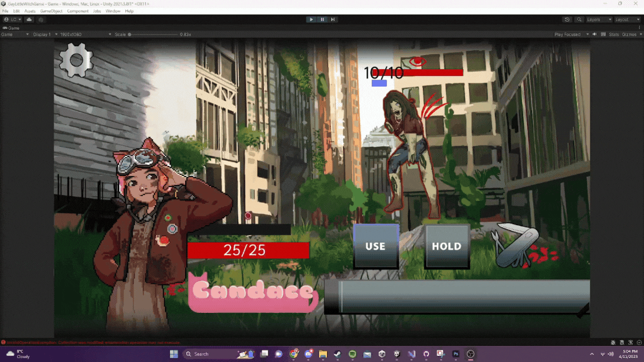Viewport: 644px width, 362px height.
Task: Open Steam from taskbar
Action: click(x=338, y=354)
